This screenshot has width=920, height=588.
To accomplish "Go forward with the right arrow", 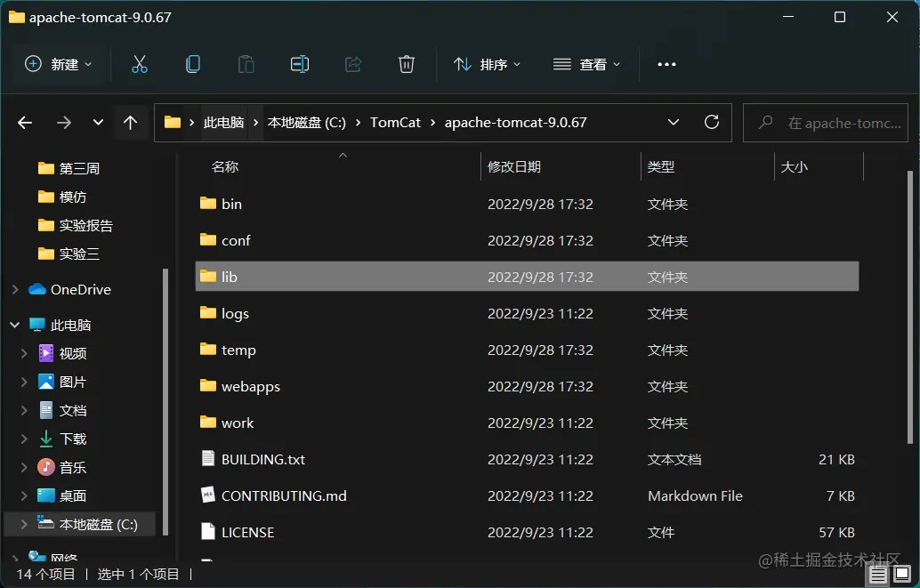I will (63, 123).
